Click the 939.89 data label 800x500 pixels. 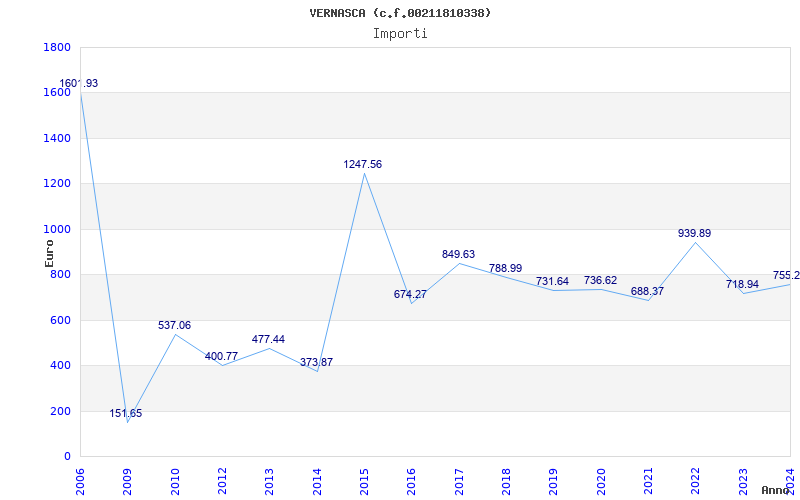[x=694, y=234]
